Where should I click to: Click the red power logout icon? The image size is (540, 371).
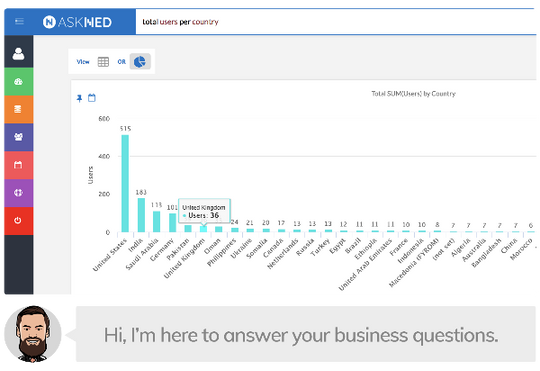19,221
